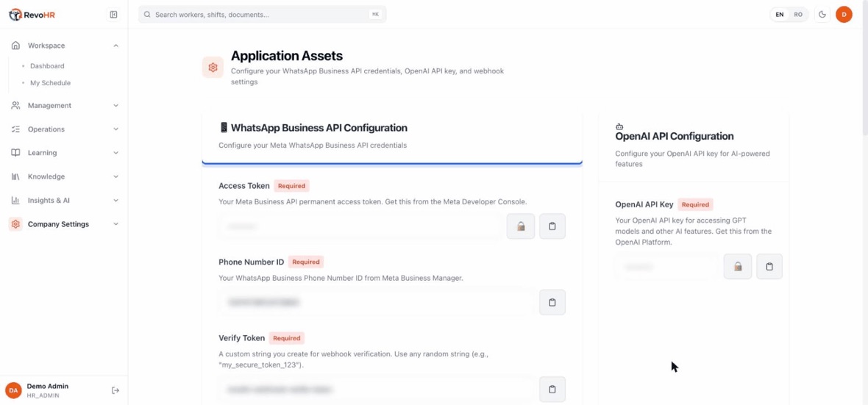Log out using the sidebar exit icon
868x405 pixels.
(x=115, y=390)
